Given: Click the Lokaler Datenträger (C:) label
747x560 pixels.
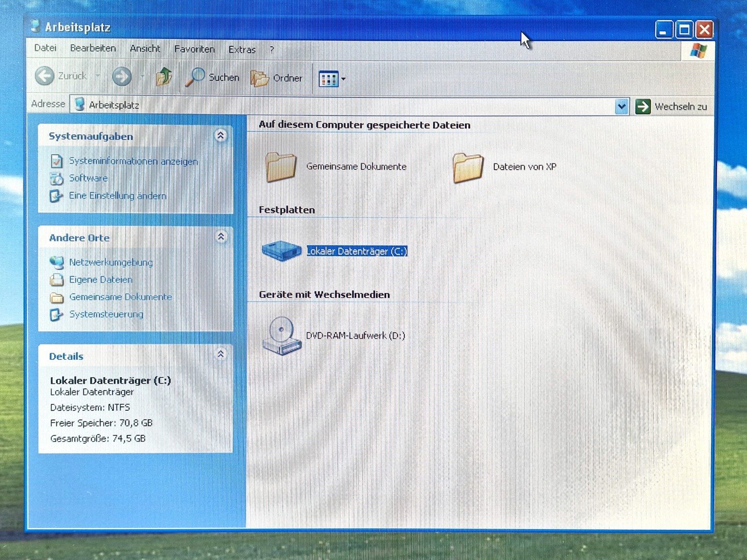Looking at the screenshot, I should pyautogui.click(x=357, y=251).
